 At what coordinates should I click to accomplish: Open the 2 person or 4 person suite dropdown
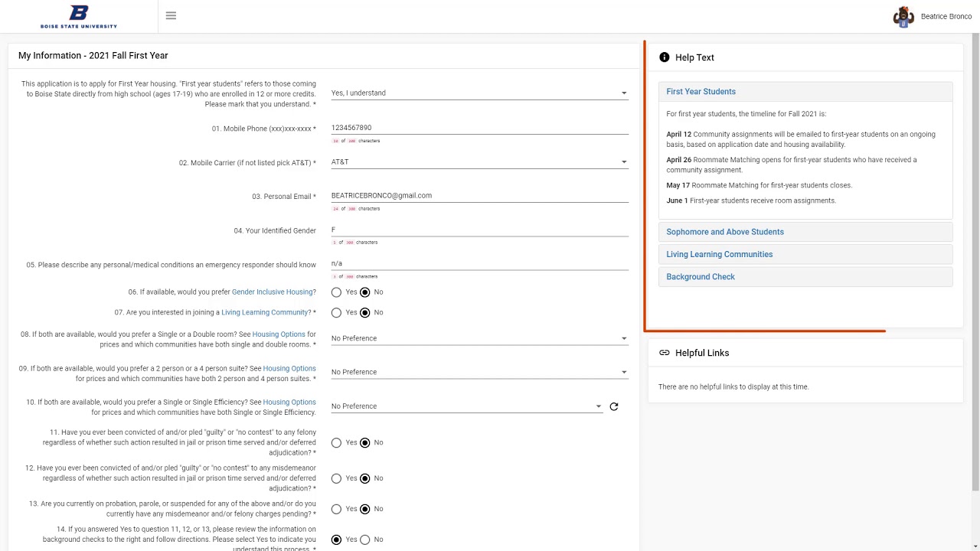[479, 372]
